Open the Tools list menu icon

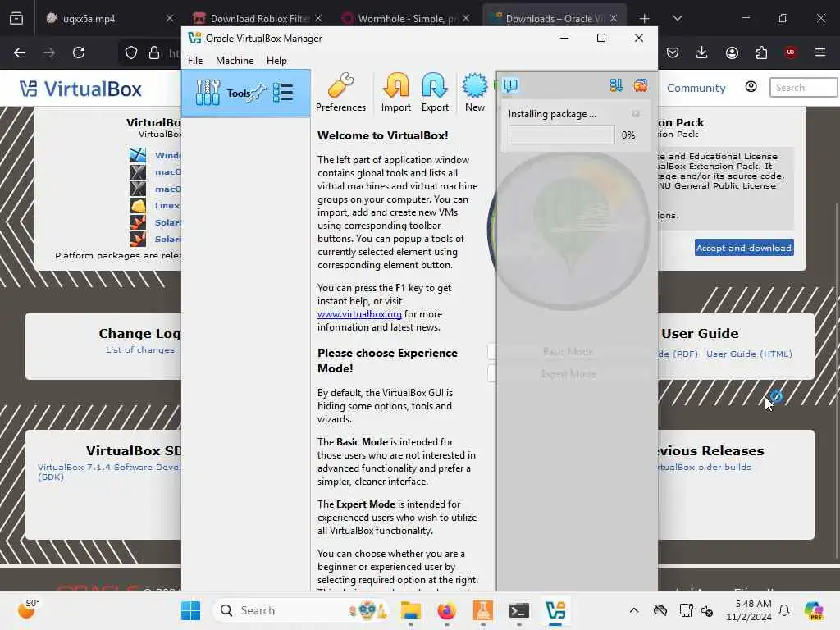(x=283, y=93)
